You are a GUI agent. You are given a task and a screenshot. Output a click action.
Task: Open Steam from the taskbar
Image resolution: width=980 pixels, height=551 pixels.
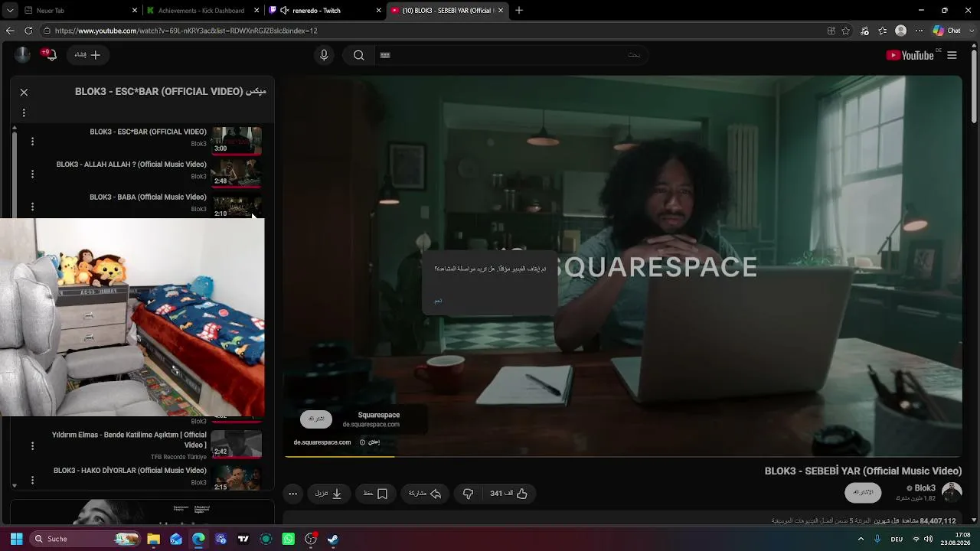click(x=333, y=539)
